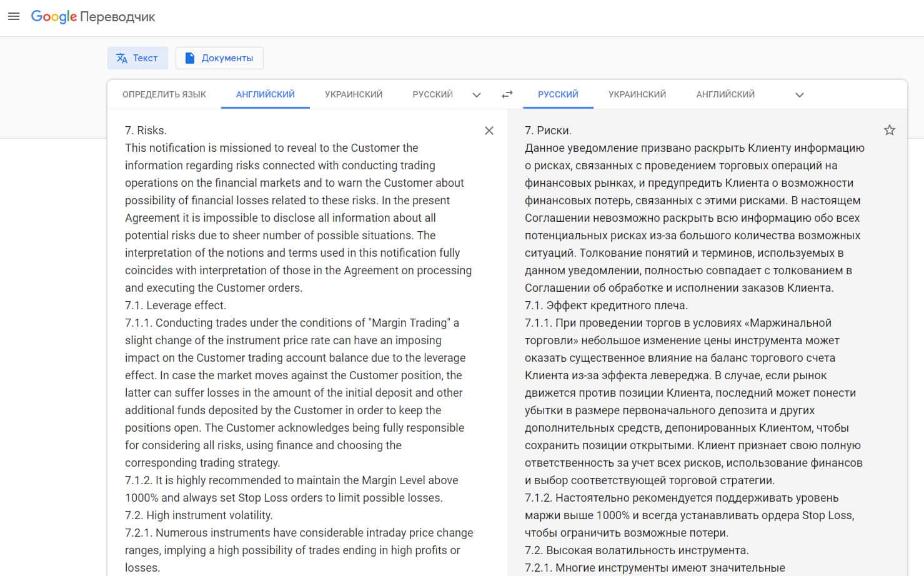Click the translated heading '7. Риски.'

click(548, 131)
